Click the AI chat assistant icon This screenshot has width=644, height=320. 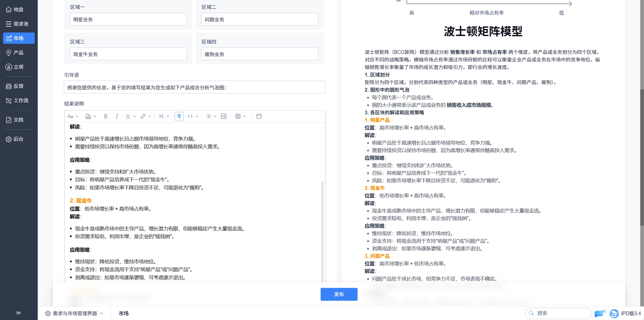(599, 313)
